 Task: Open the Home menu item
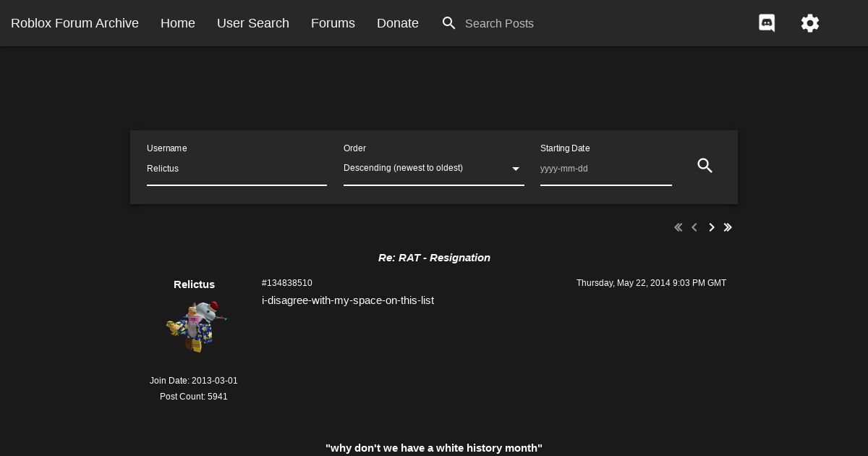tap(178, 23)
